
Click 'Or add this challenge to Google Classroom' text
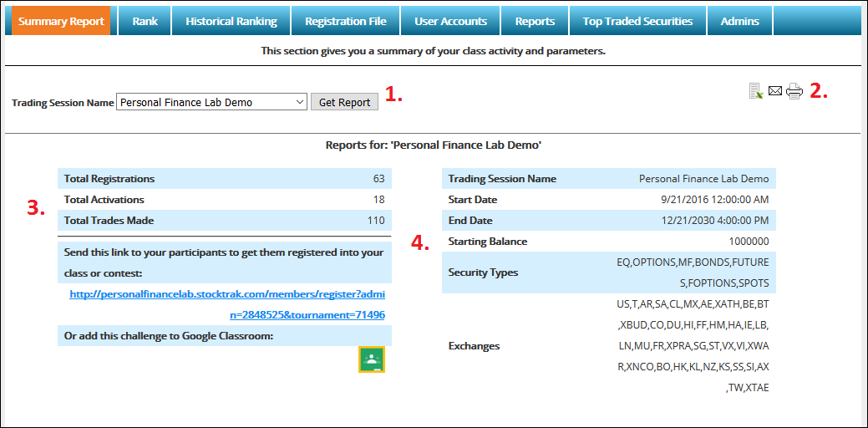(x=169, y=335)
